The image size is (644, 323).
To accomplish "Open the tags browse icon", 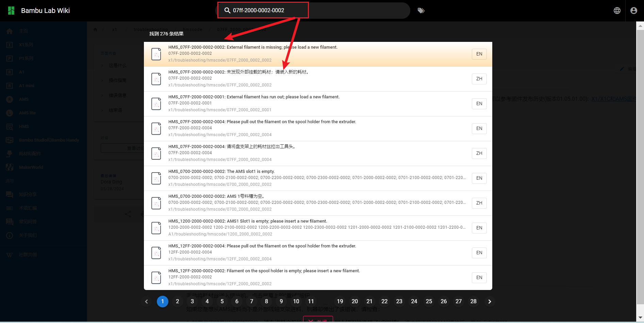I will (x=421, y=11).
